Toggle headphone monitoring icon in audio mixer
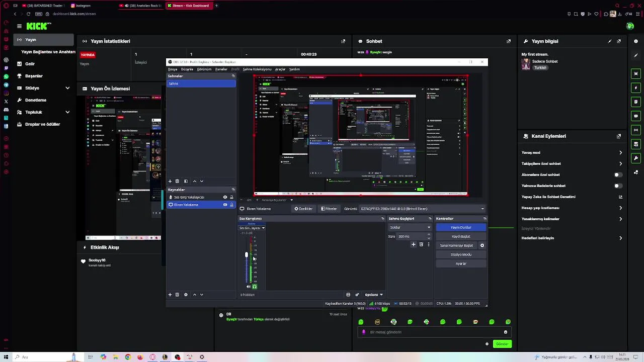Viewport: 644px width, 362px height. (255, 287)
